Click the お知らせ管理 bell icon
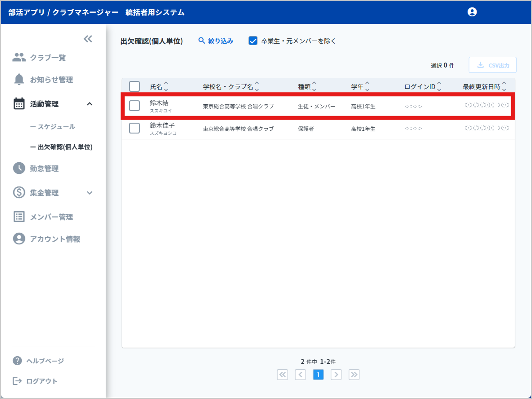532x399 pixels. click(19, 79)
